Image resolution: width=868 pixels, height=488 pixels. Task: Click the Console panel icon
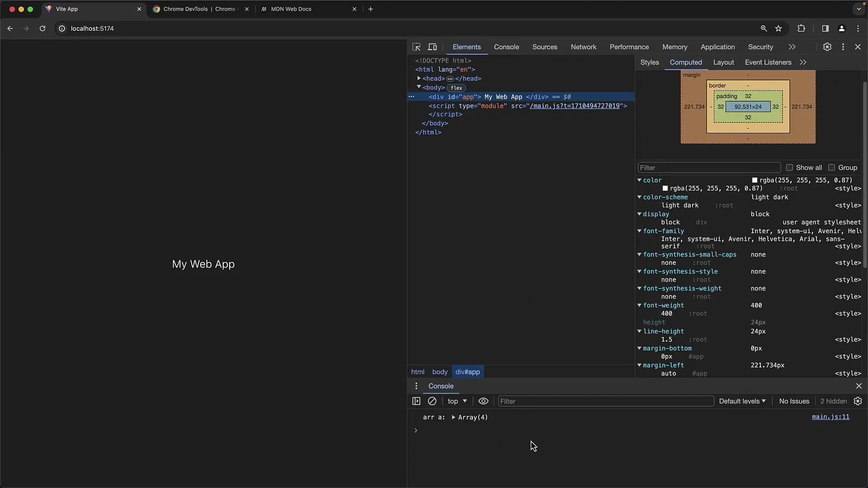point(506,47)
